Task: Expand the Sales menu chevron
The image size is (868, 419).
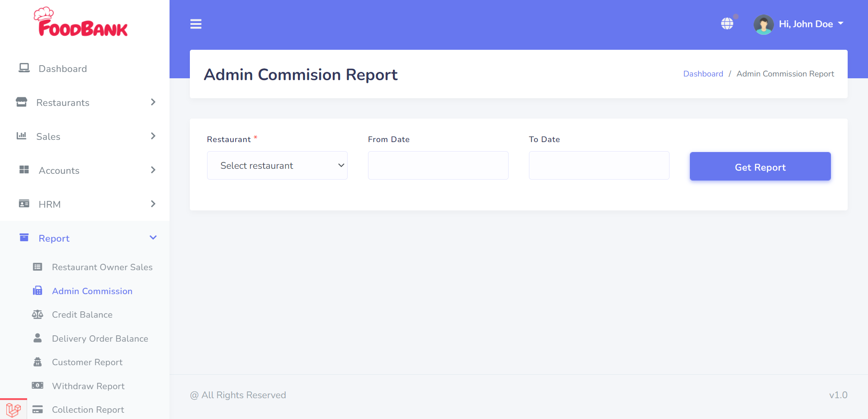Action: [153, 136]
